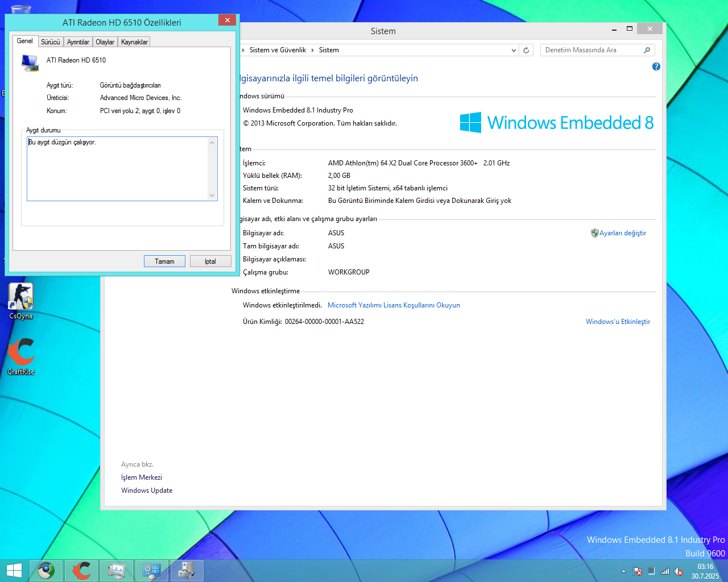Expand the address bar history dropdown
The image size is (728, 582).
(x=514, y=50)
